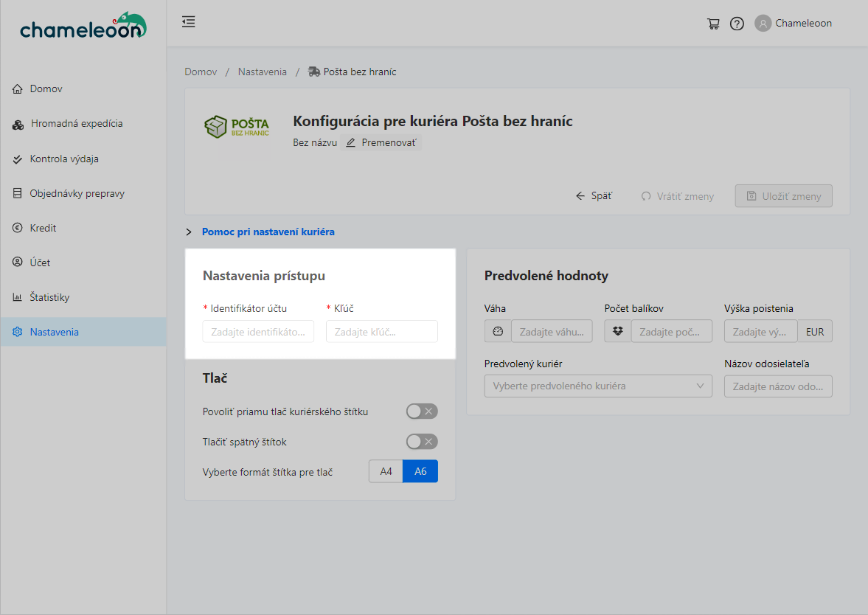The width and height of the screenshot is (868, 615).
Task: Click the weight gauge icon
Action: (498, 332)
